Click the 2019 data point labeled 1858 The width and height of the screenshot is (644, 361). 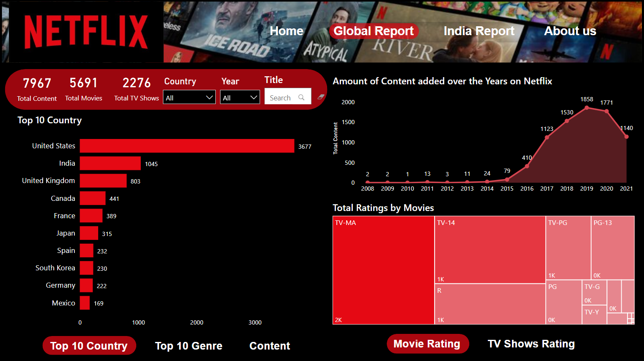pyautogui.click(x=586, y=108)
